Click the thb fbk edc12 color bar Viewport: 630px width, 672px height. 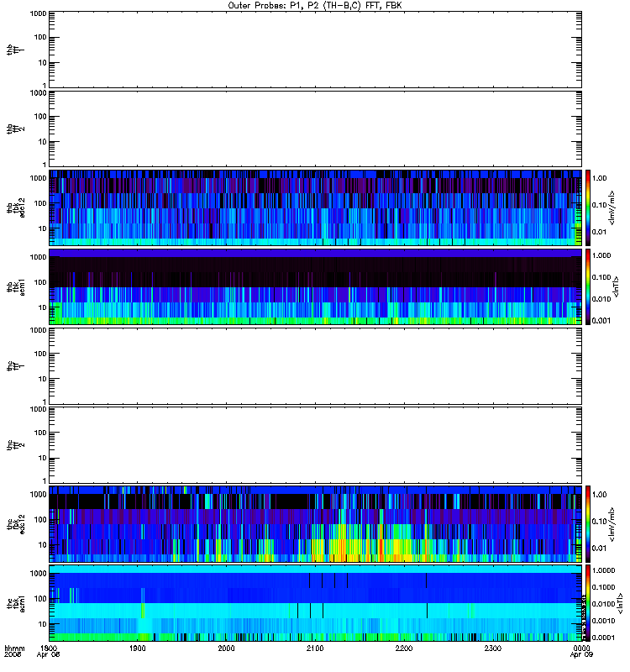click(588, 207)
